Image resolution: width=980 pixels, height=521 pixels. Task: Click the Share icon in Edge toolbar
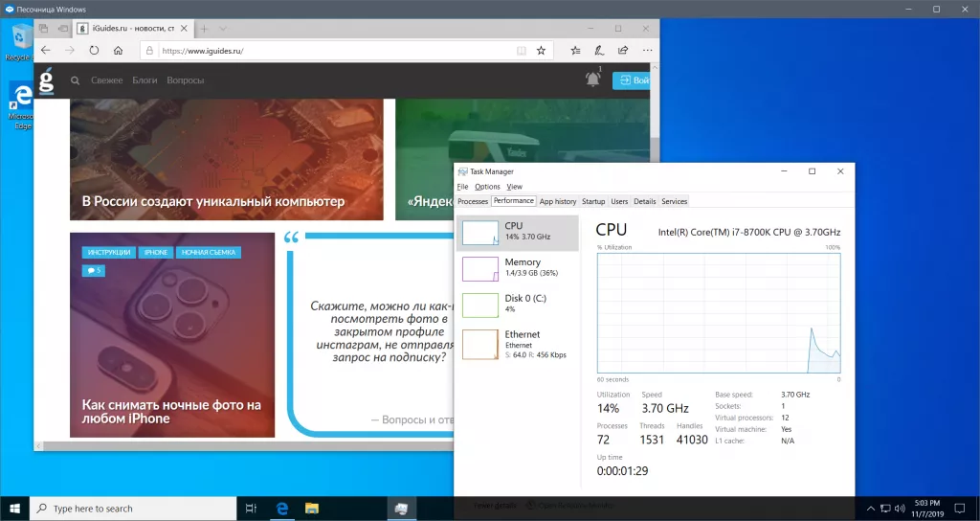pyautogui.click(x=623, y=50)
